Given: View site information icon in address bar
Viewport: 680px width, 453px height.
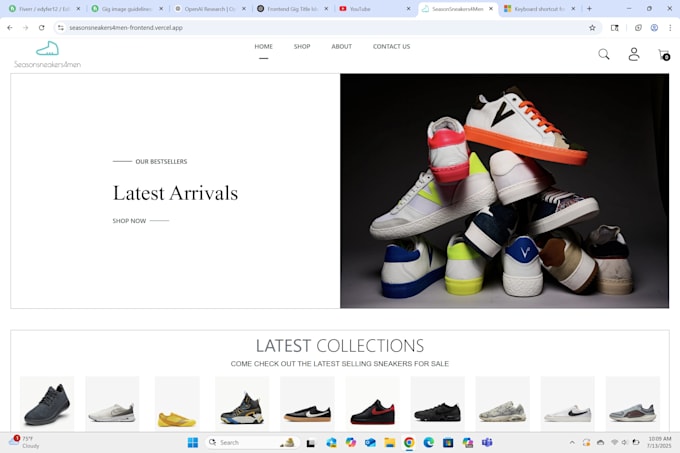Looking at the screenshot, I should (x=61, y=28).
